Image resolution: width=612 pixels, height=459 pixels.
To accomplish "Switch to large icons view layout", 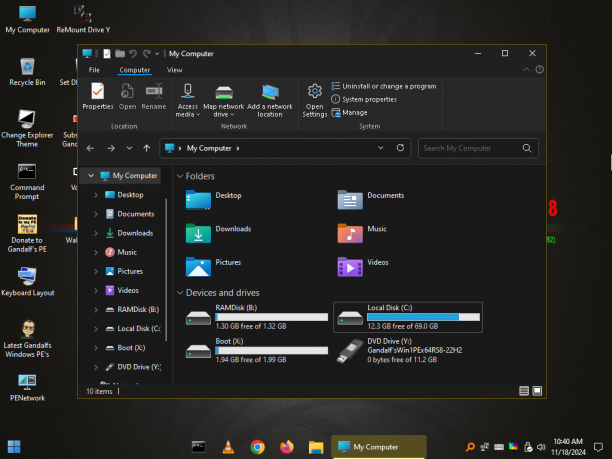I will [537, 391].
